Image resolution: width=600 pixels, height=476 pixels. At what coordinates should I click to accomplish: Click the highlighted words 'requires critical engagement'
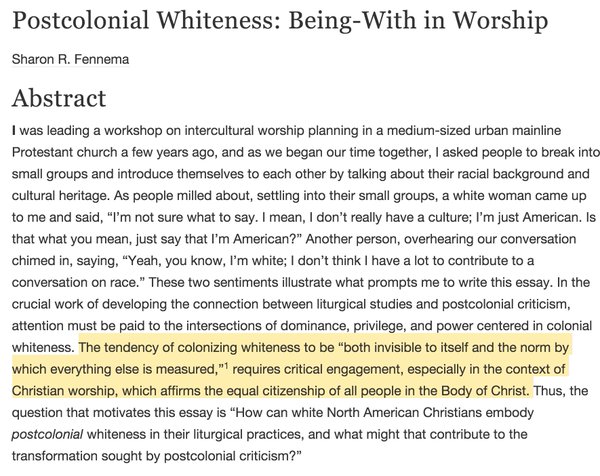316,370
